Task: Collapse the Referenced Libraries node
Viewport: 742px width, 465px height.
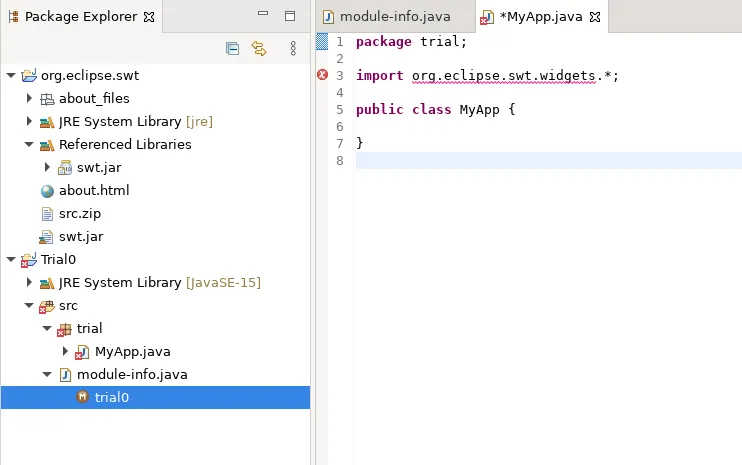Action: pos(29,144)
